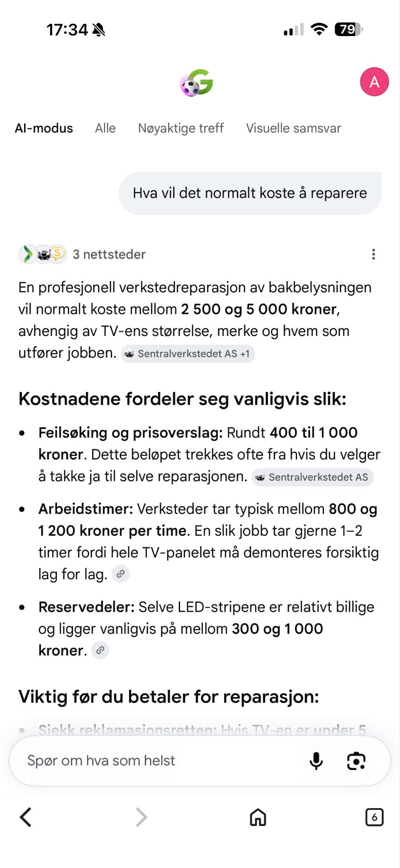The width and height of the screenshot is (400, 868).
Task: Tap the Spør om hva som helst field
Action: pos(161,761)
